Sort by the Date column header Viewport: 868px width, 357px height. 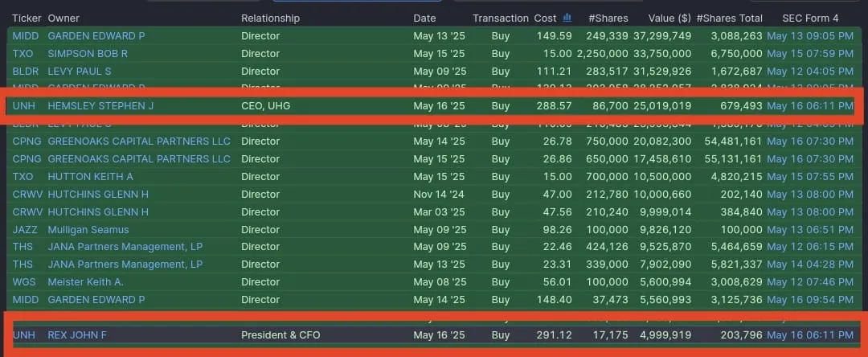click(x=424, y=18)
